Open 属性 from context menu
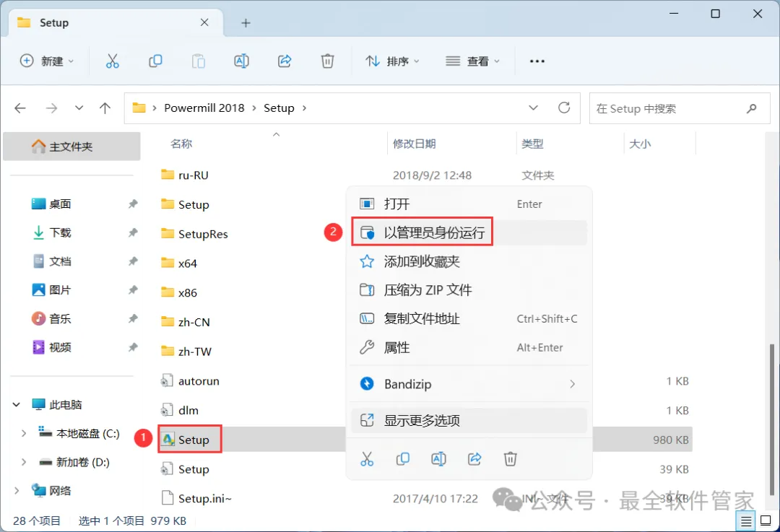This screenshot has width=780, height=532. pos(469,347)
